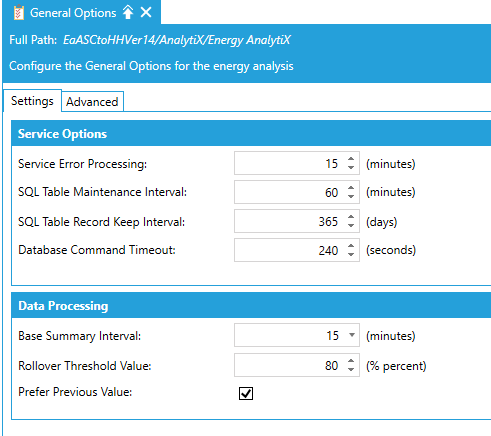491x436 pixels.
Task: Open the Base Summary Interval dropdown
Action: [352, 335]
